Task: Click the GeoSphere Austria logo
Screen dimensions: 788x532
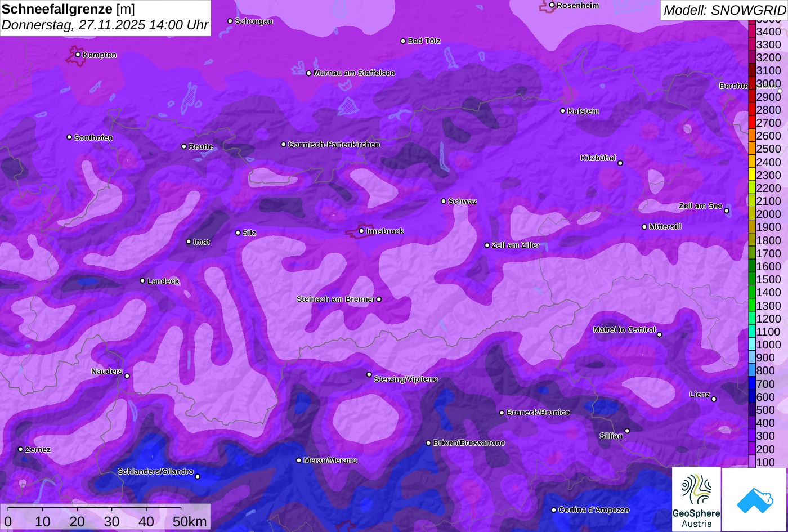Action: pyautogui.click(x=696, y=499)
